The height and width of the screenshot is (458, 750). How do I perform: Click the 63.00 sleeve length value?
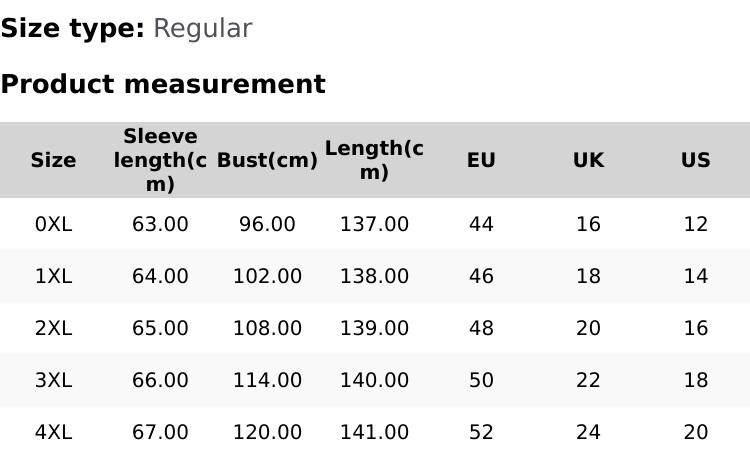coord(160,224)
